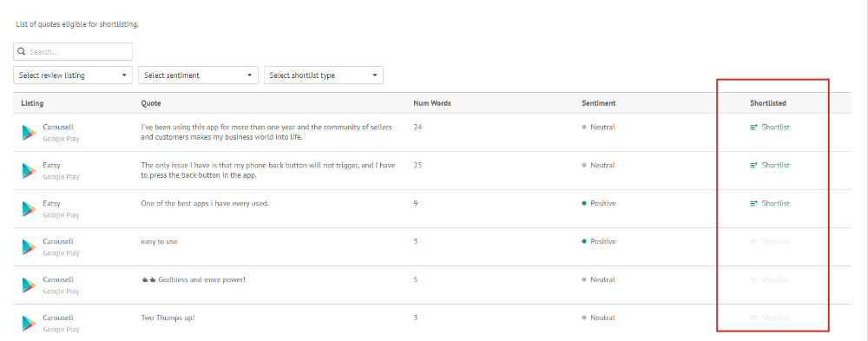Click the Neutral sentiment in 'Godbless' row
Screen dimensions: 868x341
598,280
